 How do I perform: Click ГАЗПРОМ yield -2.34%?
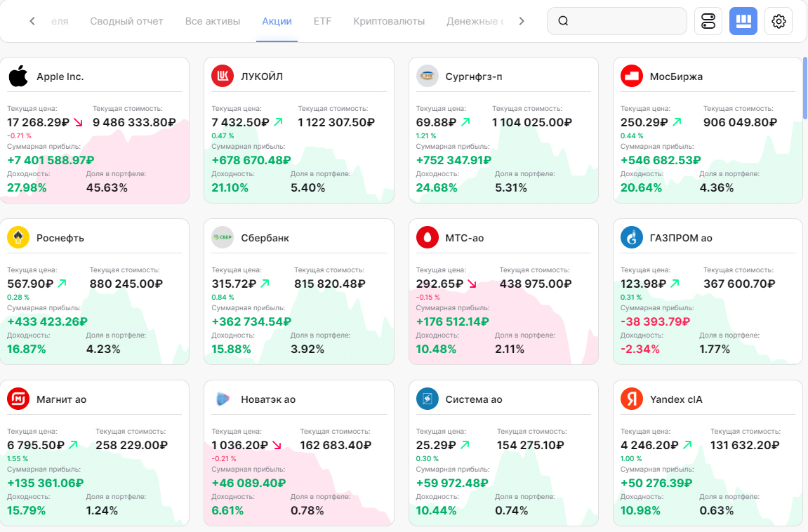pos(640,350)
